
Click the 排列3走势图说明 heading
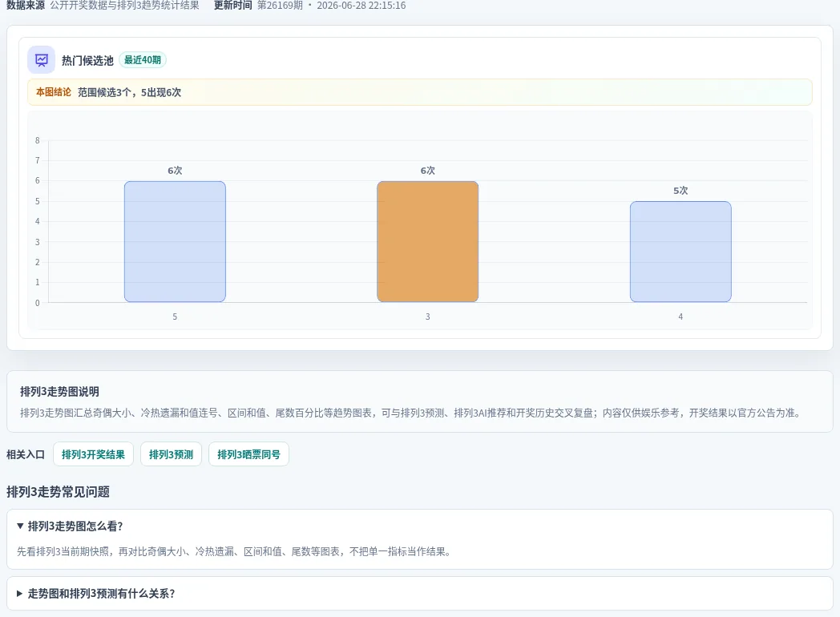pos(59,392)
